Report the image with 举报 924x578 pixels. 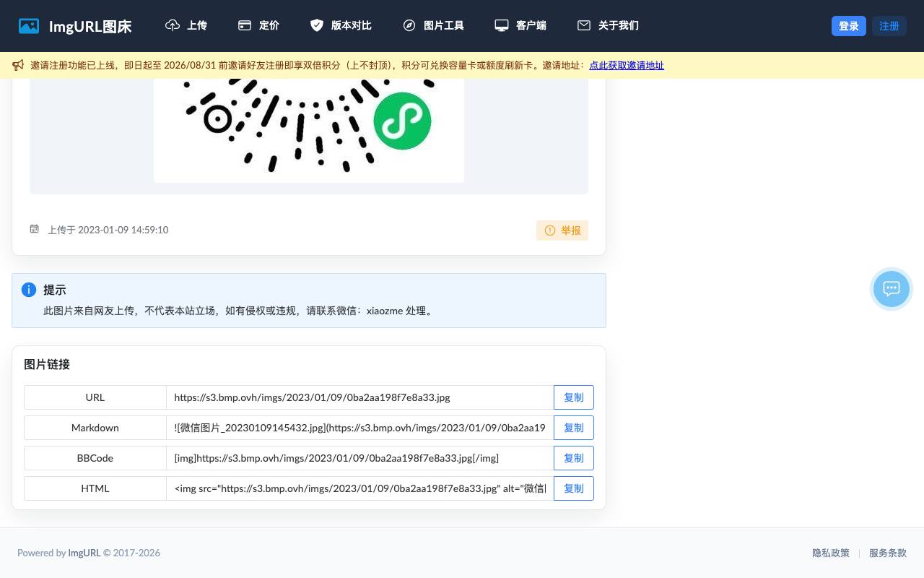tap(562, 230)
